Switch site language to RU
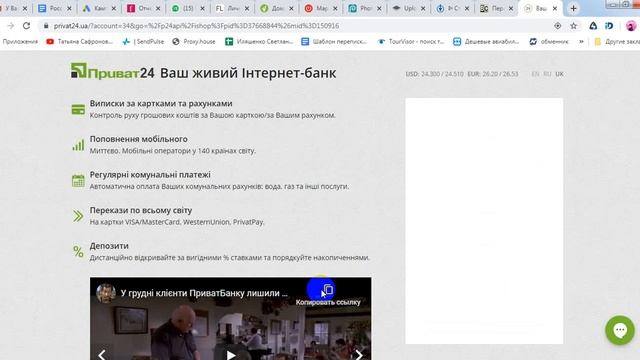The height and width of the screenshot is (360, 640). coord(547,74)
